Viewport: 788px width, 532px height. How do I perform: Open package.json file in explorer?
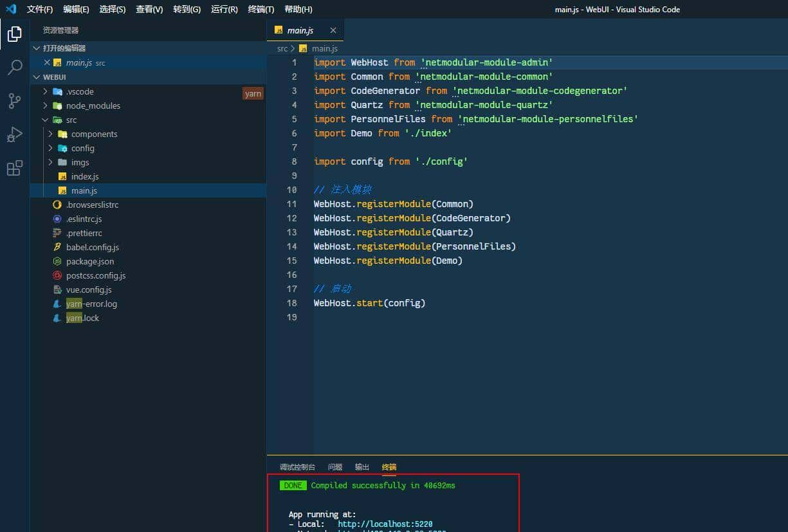point(90,261)
